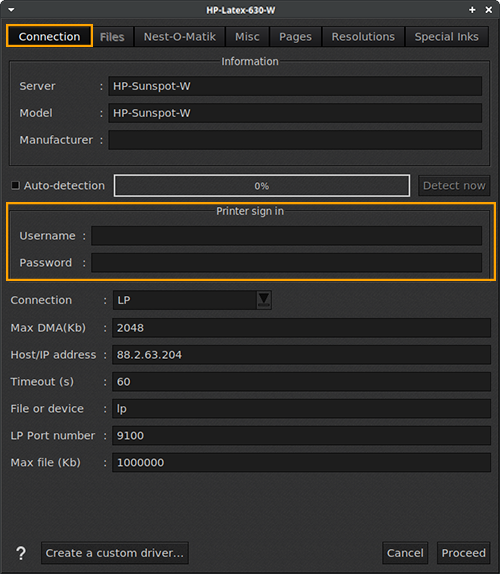This screenshot has width=500, height=574.
Task: Edit the Host/IP address field
Action: point(301,355)
